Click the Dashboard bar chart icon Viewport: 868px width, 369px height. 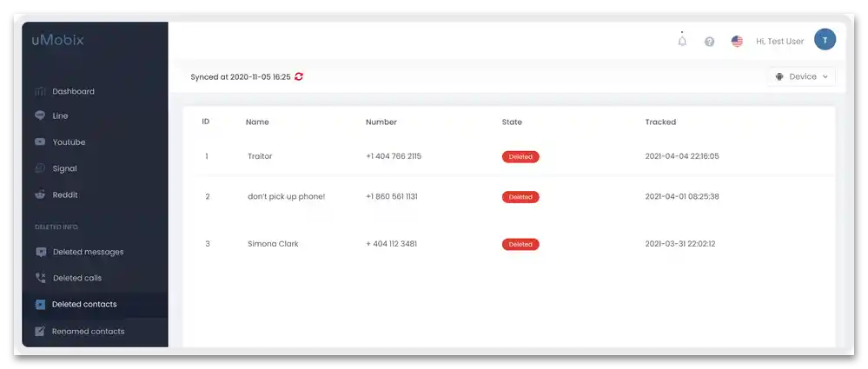click(40, 91)
